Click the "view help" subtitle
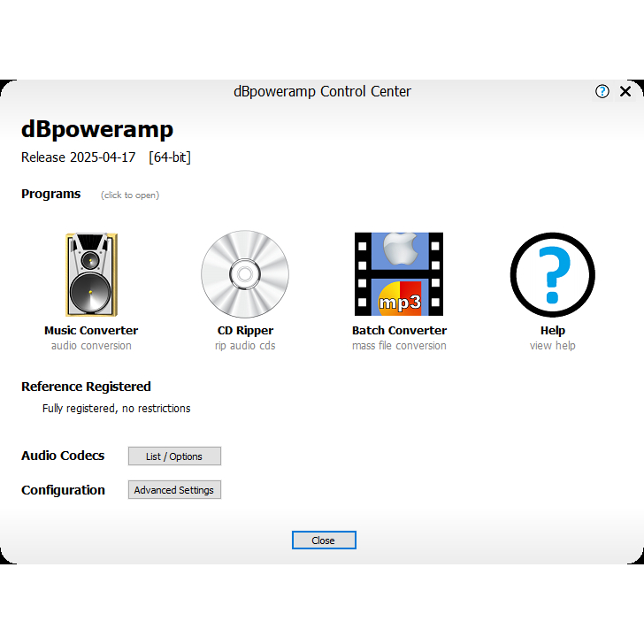Screen dimensions: 644x644 tap(552, 345)
